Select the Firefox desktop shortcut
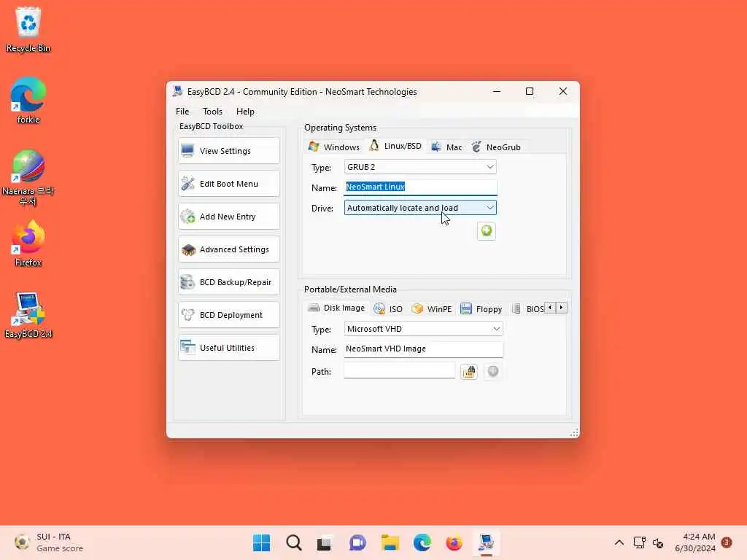This screenshot has height=560, width=747. [28, 244]
